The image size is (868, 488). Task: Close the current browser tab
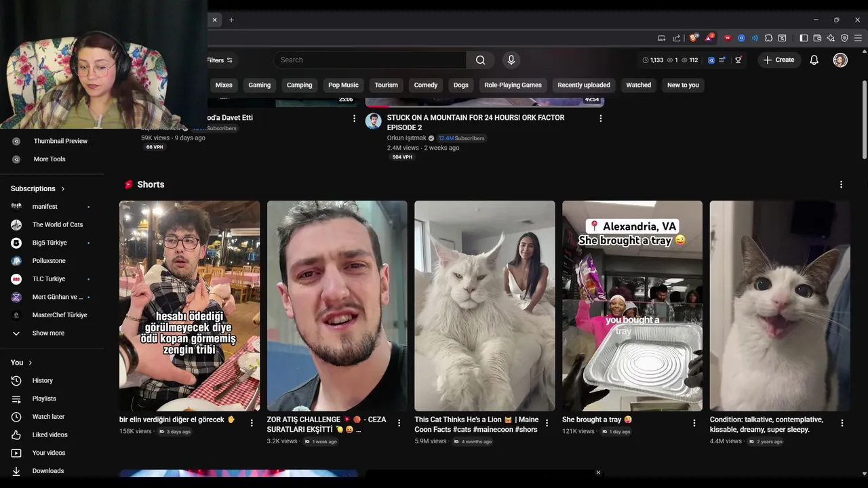[x=214, y=20]
